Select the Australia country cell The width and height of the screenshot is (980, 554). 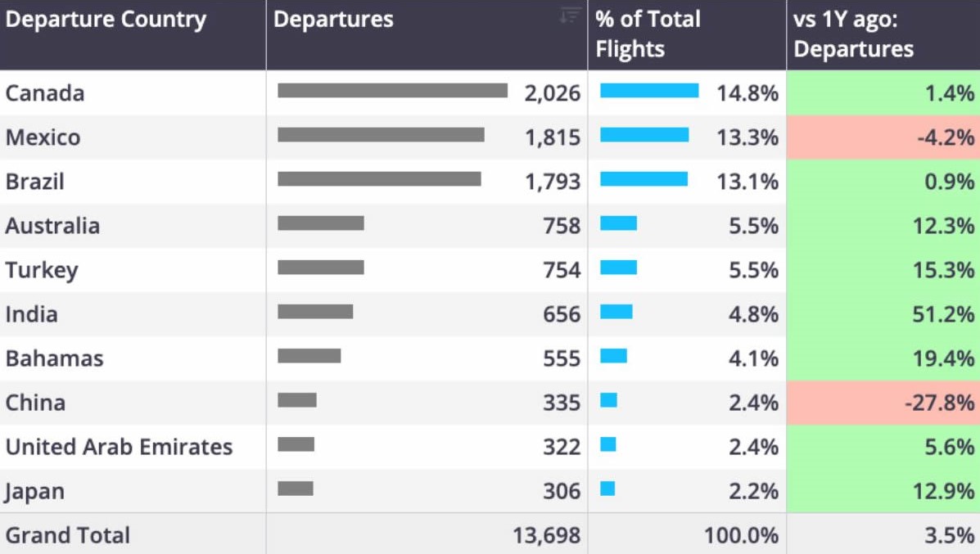52,226
